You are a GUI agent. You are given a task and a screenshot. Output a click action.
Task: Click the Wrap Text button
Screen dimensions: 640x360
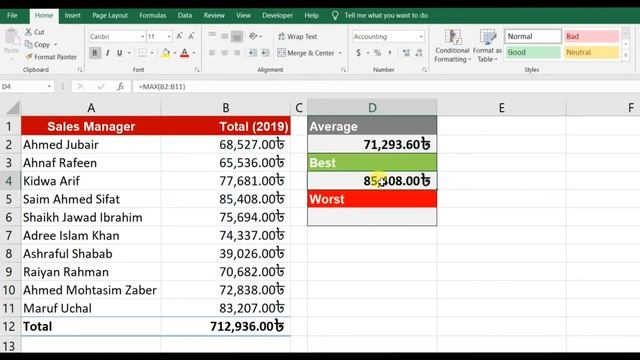(297, 36)
